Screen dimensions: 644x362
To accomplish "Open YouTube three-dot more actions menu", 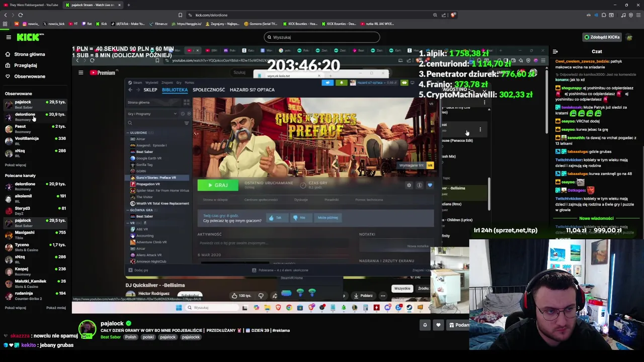I will (383, 296).
